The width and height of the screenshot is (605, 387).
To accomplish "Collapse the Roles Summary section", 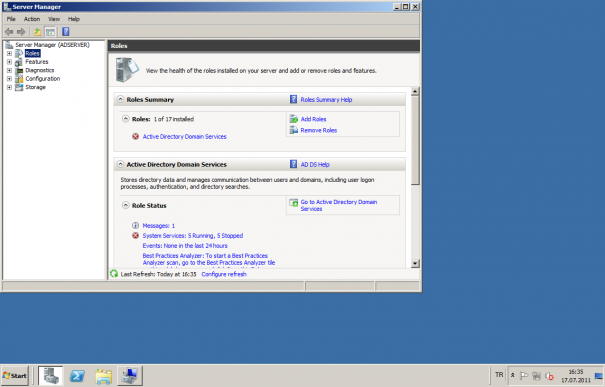I will (x=120, y=99).
